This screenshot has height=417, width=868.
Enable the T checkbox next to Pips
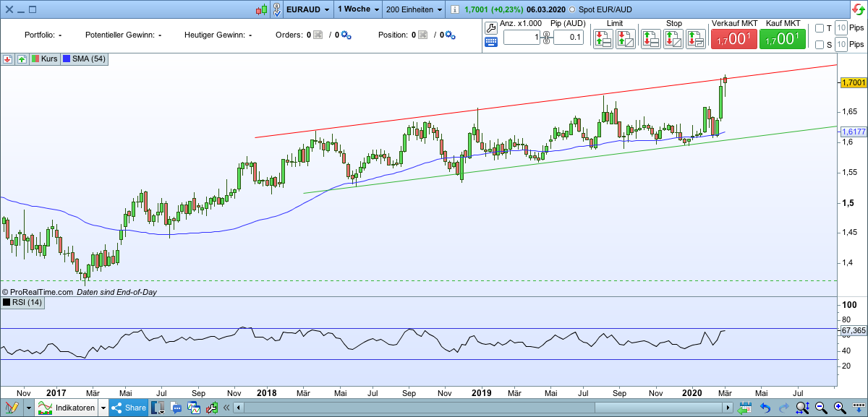point(820,27)
